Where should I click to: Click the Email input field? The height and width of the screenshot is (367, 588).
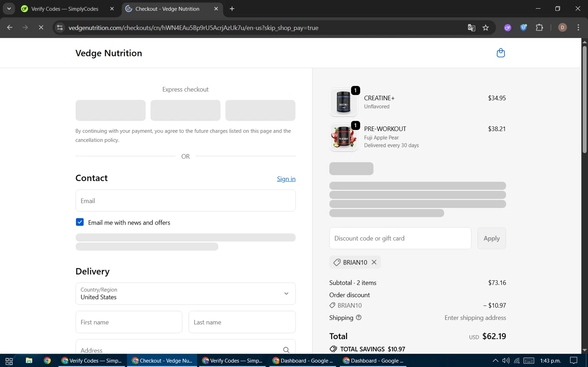point(185,201)
